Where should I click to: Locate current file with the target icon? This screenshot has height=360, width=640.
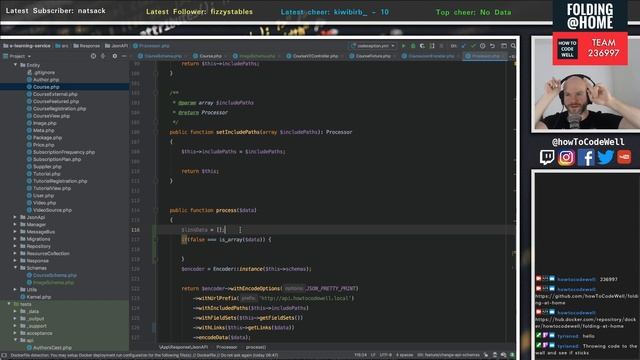pos(93,56)
